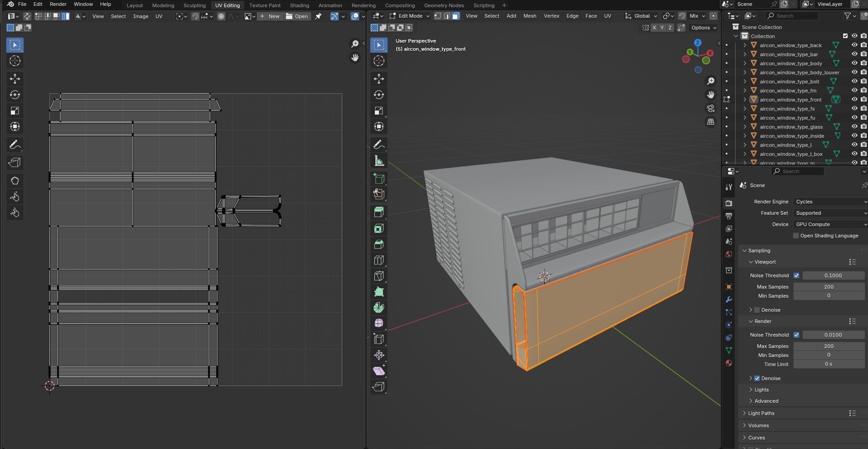Screen dimensions: 868x449
Task: Switch to the Shading workspace tab
Action: click(299, 5)
